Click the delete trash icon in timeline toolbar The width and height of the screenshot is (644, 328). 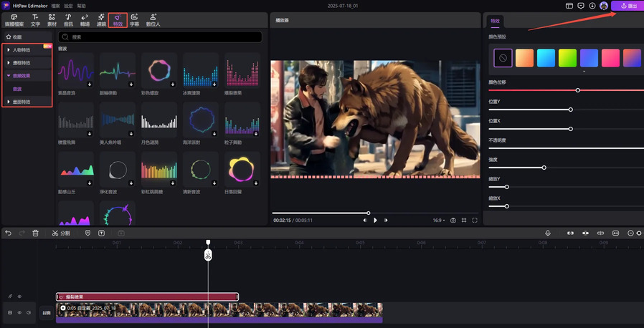[35, 233]
